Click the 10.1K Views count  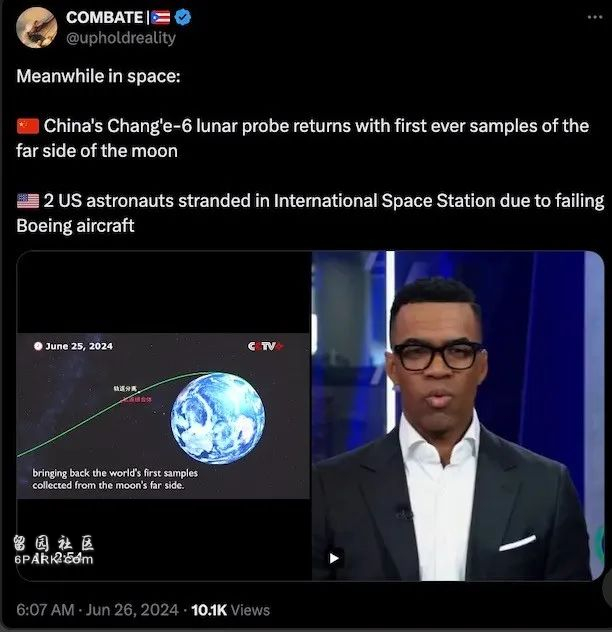(231, 610)
